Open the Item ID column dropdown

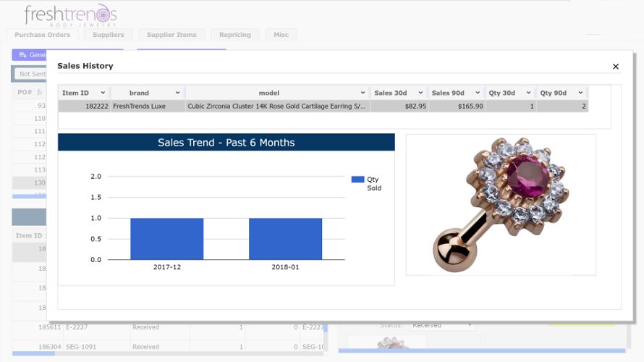[x=103, y=93]
